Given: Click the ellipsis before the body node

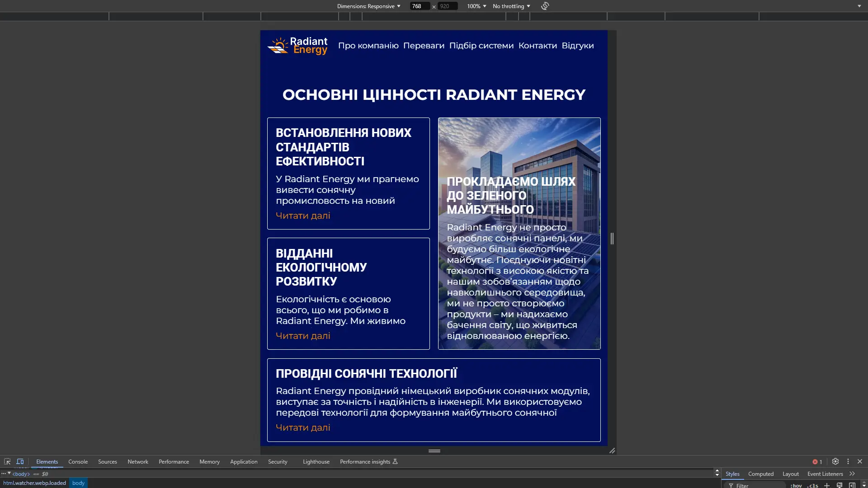Looking at the screenshot, I should (x=3, y=474).
